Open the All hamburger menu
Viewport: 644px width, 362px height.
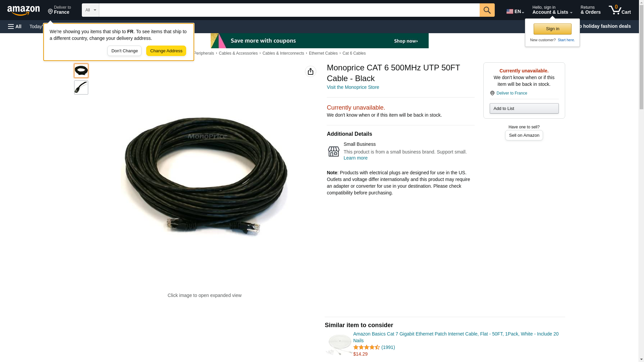point(15,26)
